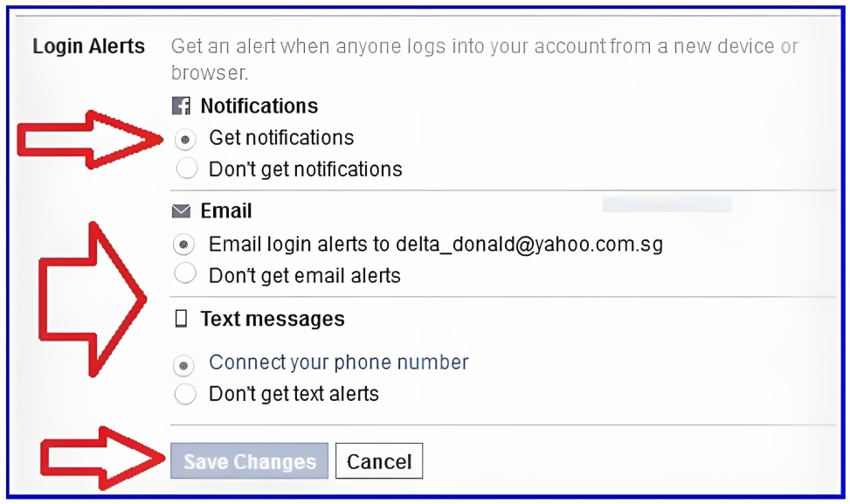
Task: Click the red arrow pointing to Get notifications
Action: pos(90,140)
